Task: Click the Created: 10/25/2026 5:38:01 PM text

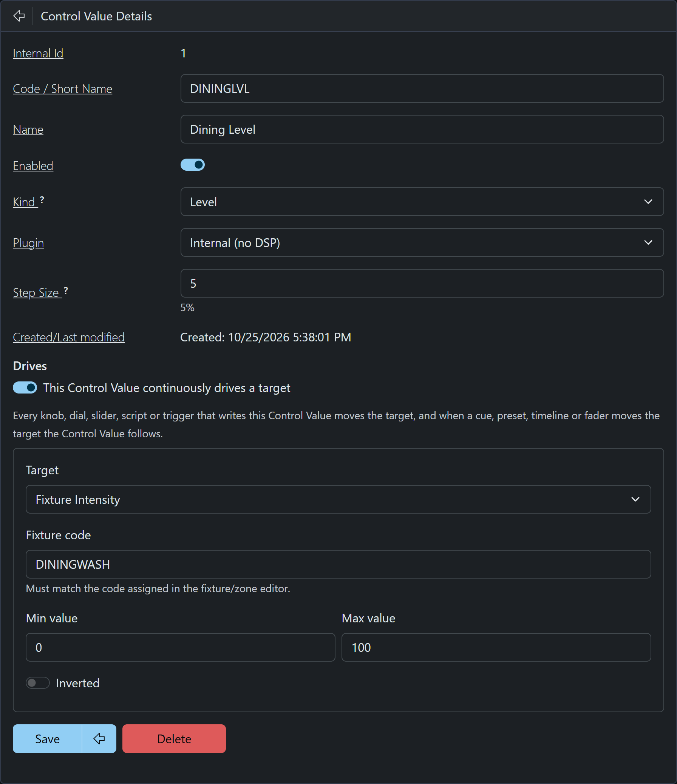Action: point(266,337)
